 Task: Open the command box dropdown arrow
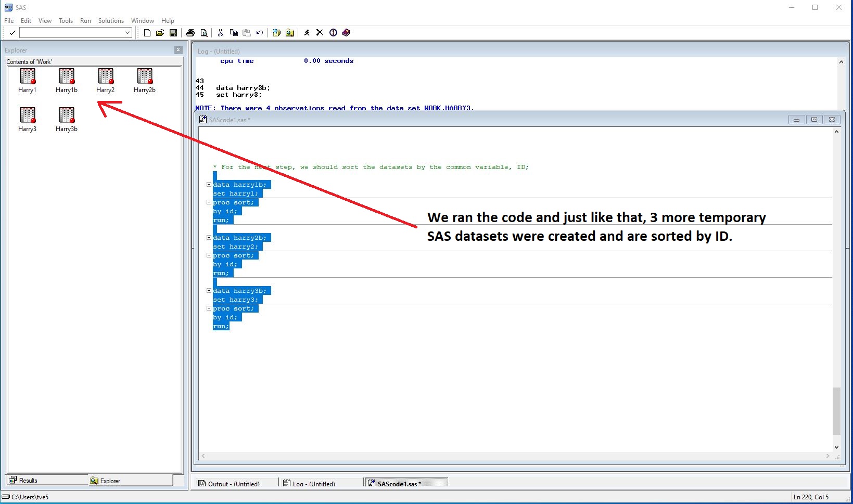pyautogui.click(x=127, y=33)
